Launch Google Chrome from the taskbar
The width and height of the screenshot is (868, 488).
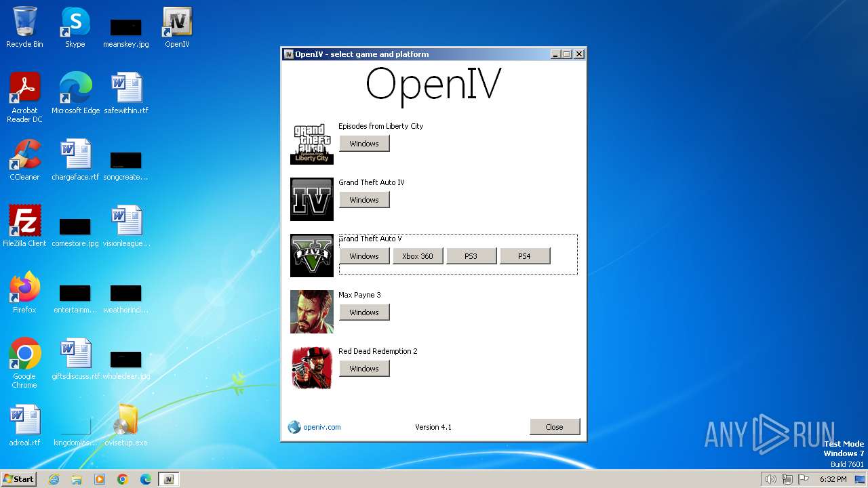(123, 479)
